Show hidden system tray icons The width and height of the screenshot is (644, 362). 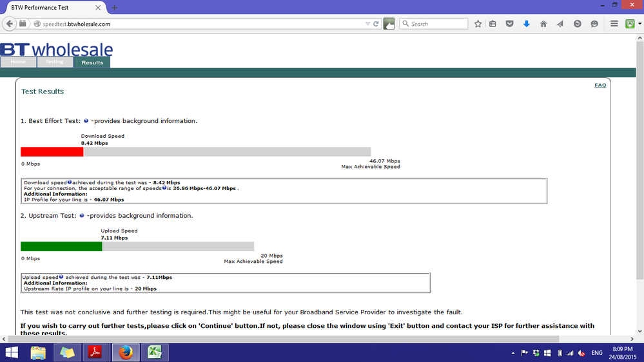coord(513,353)
